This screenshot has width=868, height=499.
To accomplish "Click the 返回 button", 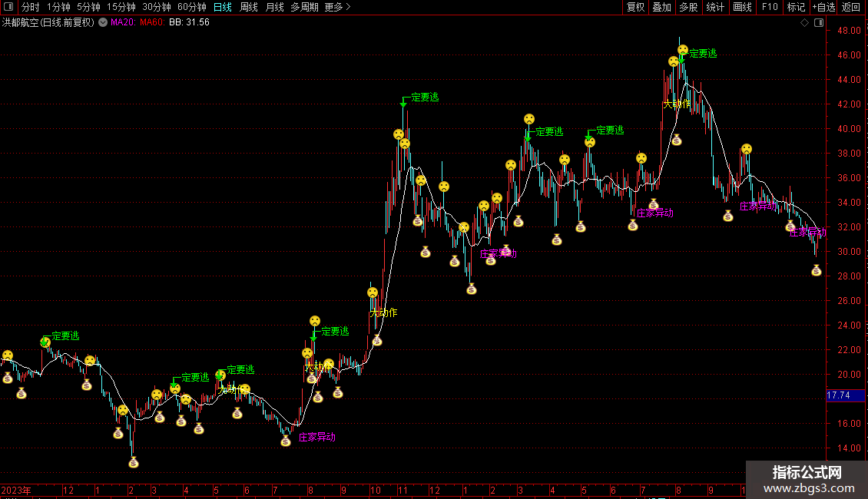I will [851, 7].
